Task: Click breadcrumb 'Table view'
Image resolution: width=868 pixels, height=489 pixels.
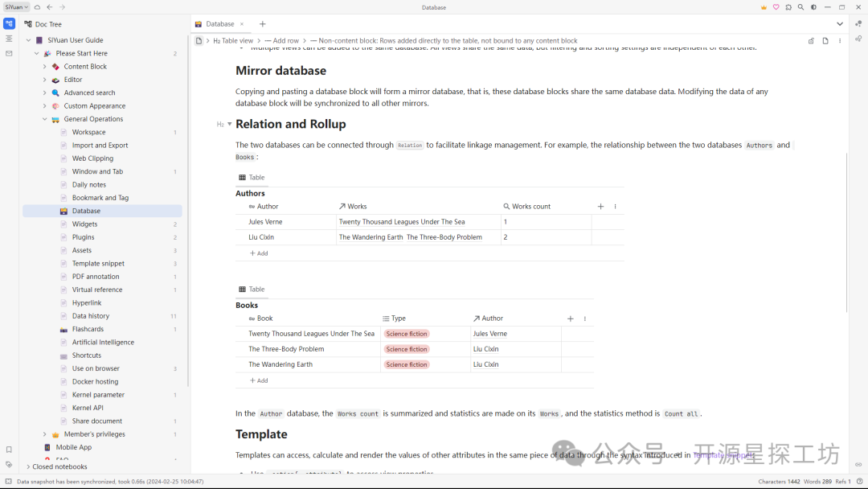Action: 233,40
